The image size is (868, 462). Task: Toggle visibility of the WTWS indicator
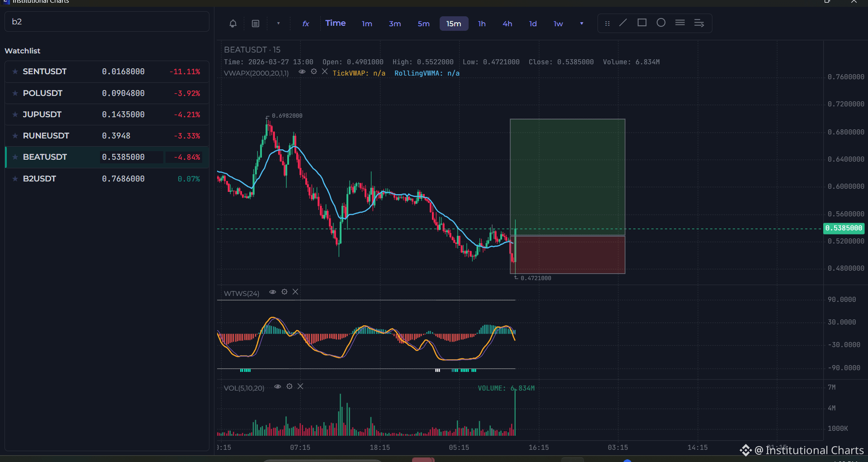click(273, 292)
